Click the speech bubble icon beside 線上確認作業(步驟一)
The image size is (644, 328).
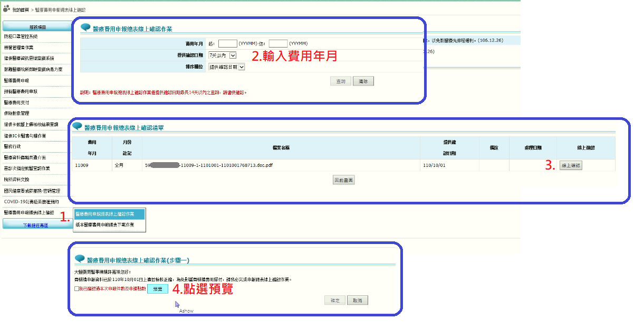point(80,259)
